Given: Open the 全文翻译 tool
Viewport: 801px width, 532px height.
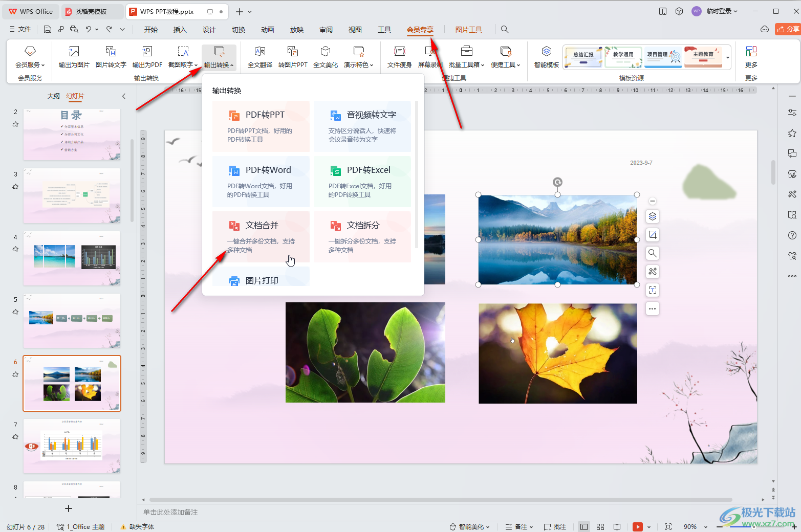Looking at the screenshot, I should pyautogui.click(x=260, y=57).
